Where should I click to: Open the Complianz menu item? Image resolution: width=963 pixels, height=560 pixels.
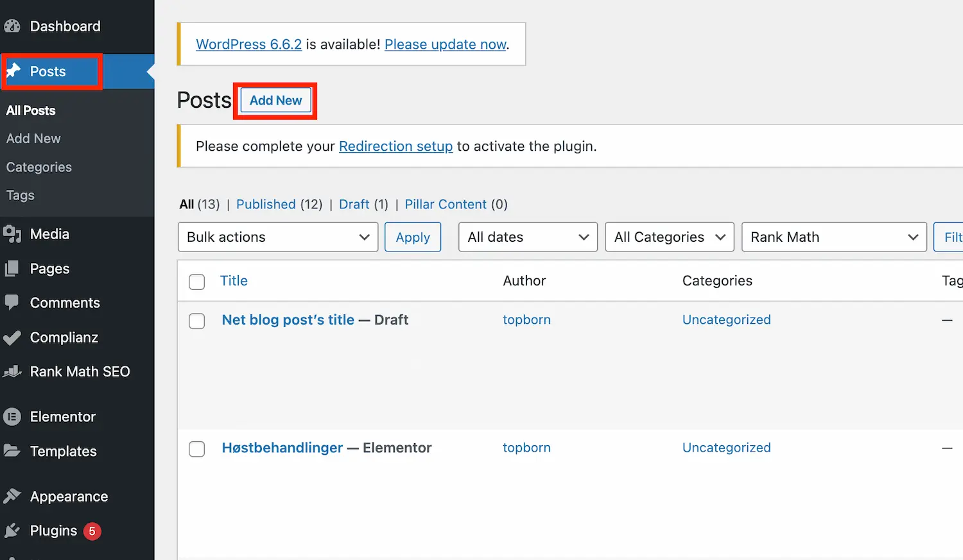pos(64,337)
